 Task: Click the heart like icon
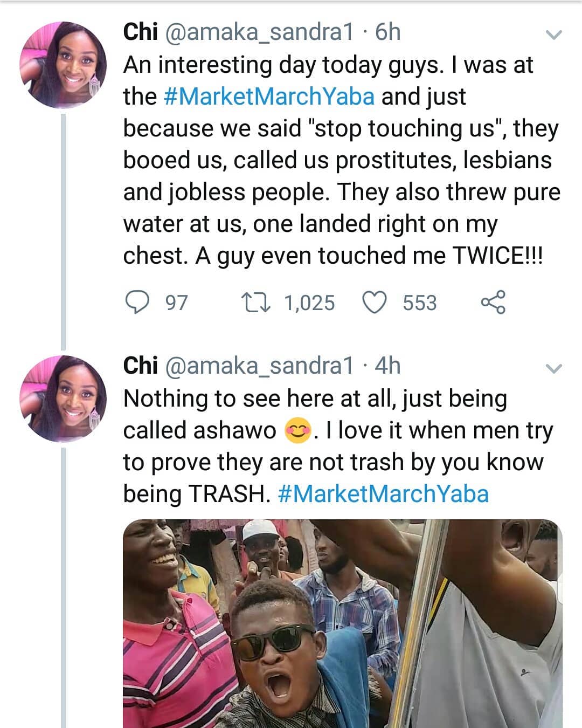pyautogui.click(x=373, y=303)
